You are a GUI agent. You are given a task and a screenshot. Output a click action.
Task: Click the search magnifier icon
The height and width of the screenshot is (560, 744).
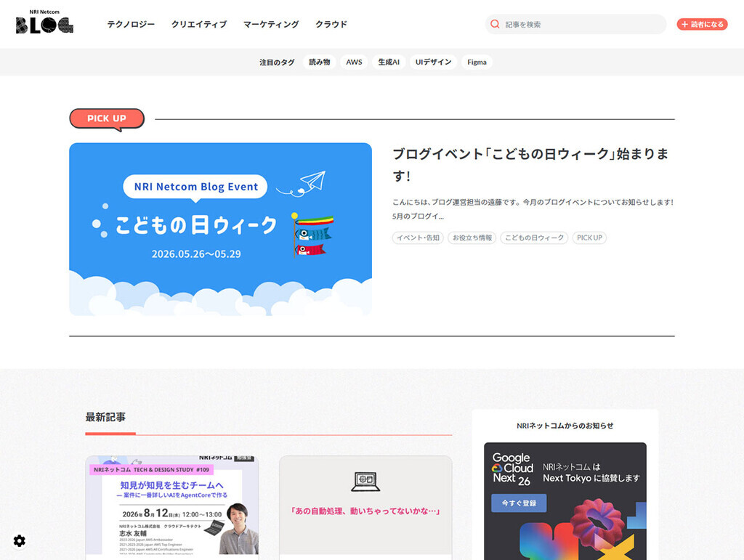(x=495, y=24)
